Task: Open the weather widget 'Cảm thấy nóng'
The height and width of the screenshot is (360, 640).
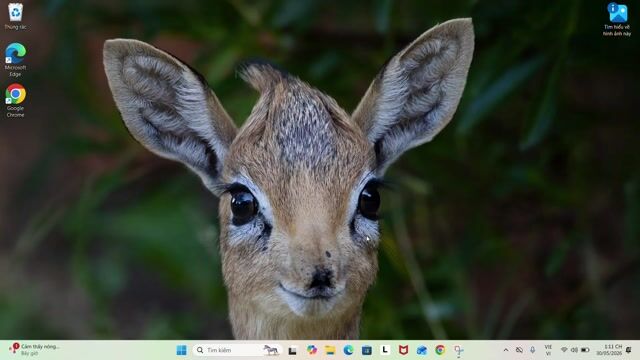Action: point(34,349)
